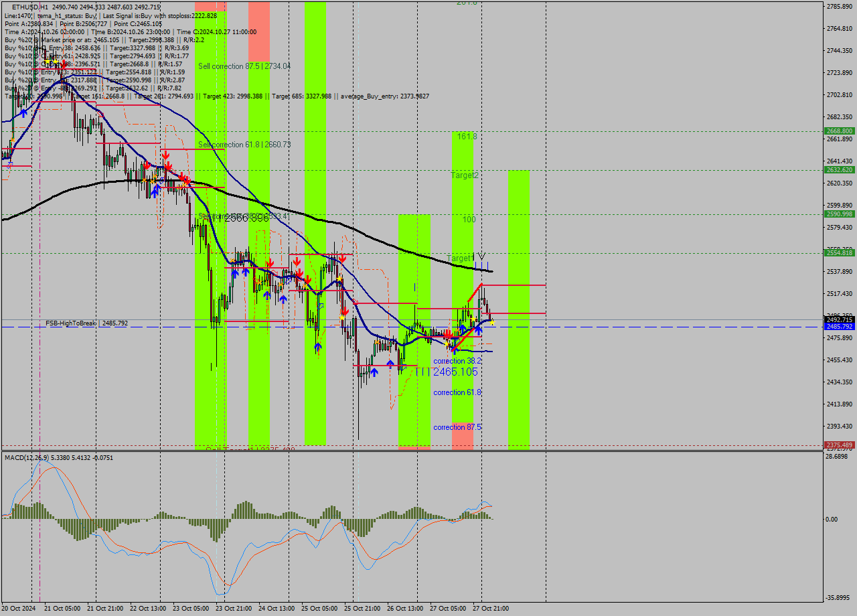The height and width of the screenshot is (616, 857).
Task: Click the 2641.430 price axis value
Action: 840,161
